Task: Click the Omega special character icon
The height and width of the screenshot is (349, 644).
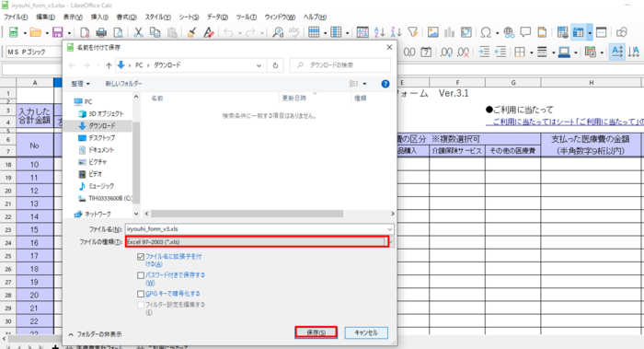Action: pyautogui.click(x=486, y=32)
